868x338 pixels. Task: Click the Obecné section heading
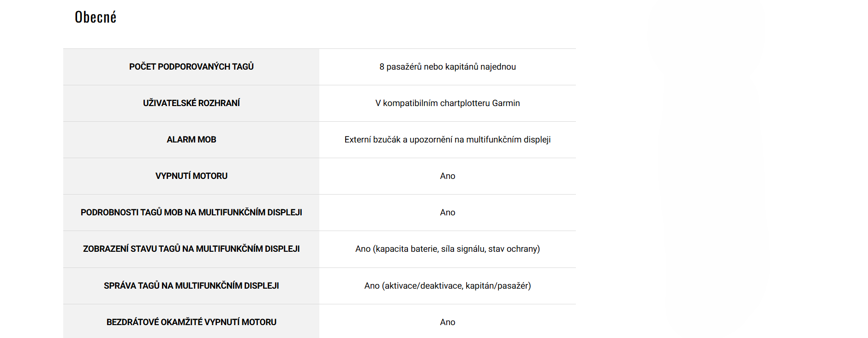point(96,18)
